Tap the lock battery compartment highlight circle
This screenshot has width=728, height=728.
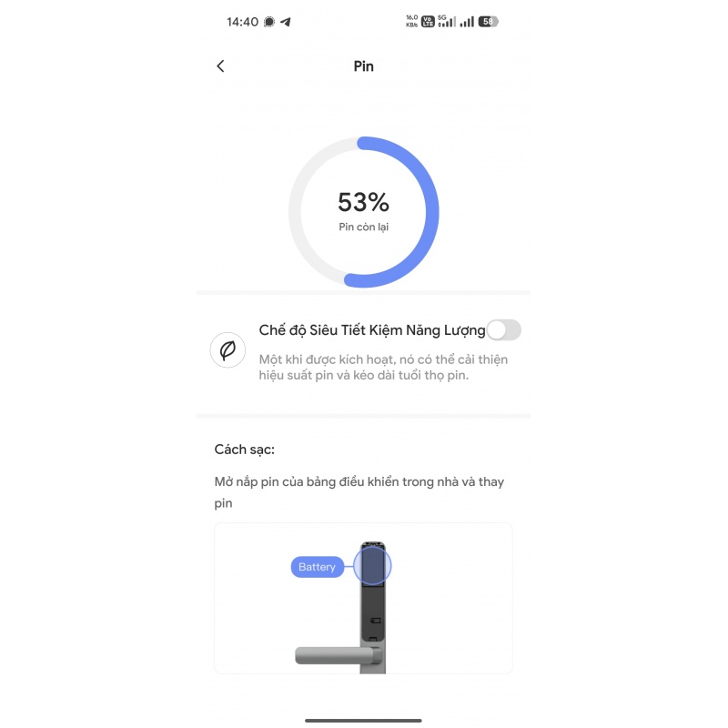pyautogui.click(x=371, y=566)
